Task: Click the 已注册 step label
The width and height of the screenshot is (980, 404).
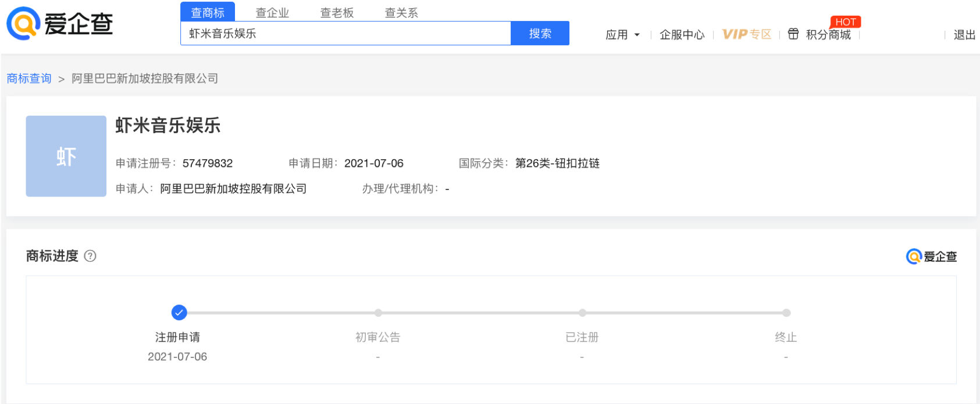Action: point(582,337)
